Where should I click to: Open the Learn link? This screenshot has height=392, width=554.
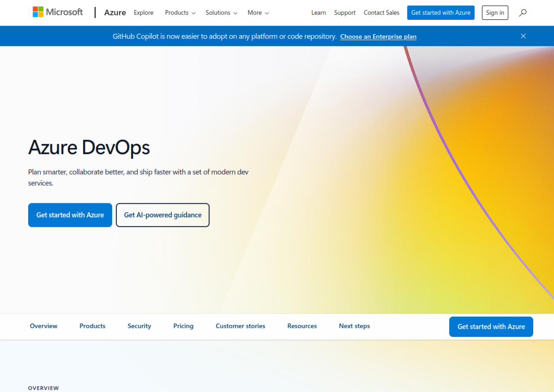pos(319,13)
